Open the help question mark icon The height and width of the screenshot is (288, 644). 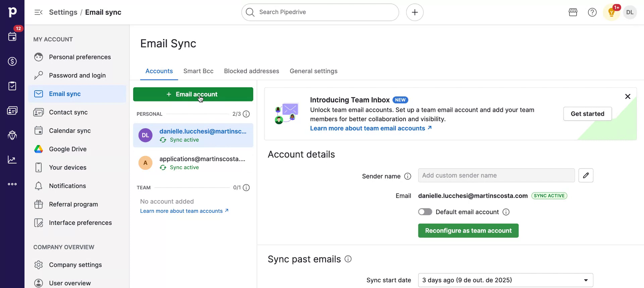click(x=592, y=12)
